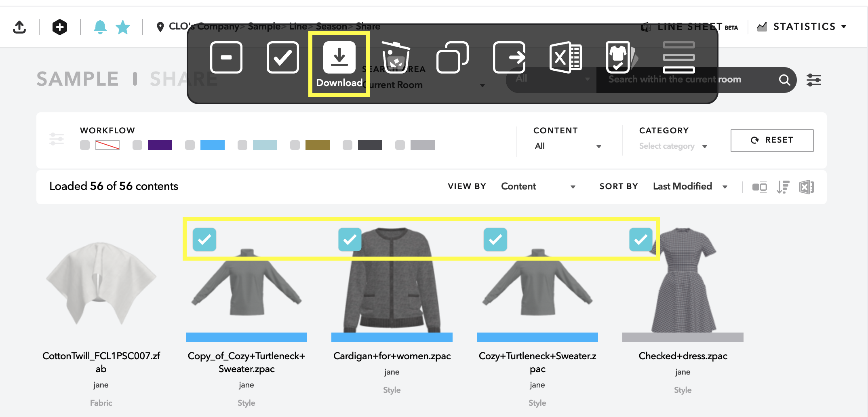The width and height of the screenshot is (868, 417).
Task: Toggle the light gray workflow checkbox
Action: pos(400,145)
